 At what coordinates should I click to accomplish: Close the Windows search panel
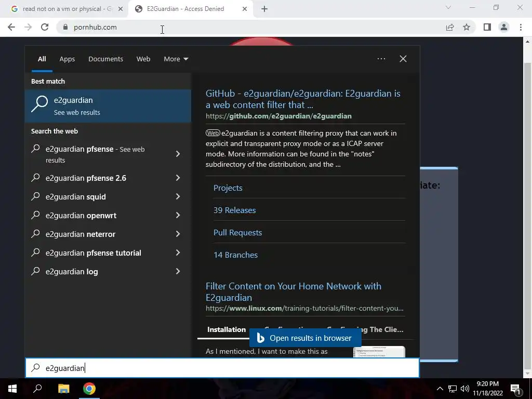pyautogui.click(x=403, y=59)
